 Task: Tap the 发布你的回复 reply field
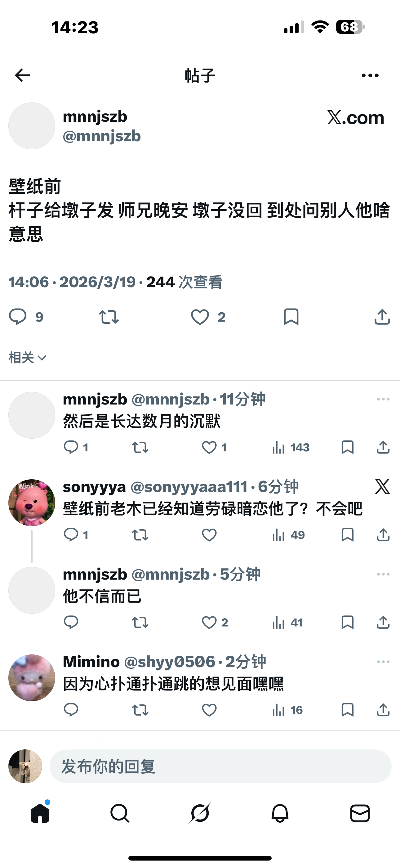pyautogui.click(x=220, y=766)
